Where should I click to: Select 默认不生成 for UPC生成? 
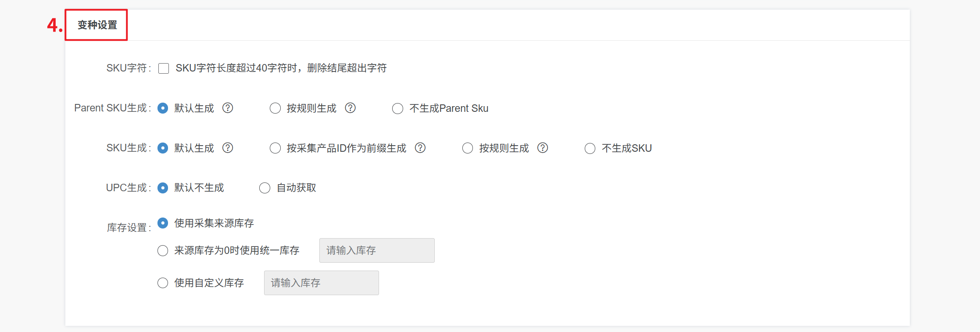click(x=163, y=188)
